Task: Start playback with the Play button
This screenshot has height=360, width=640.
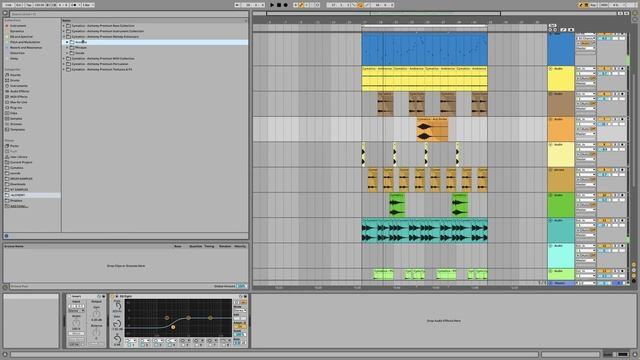Action: [272, 5]
